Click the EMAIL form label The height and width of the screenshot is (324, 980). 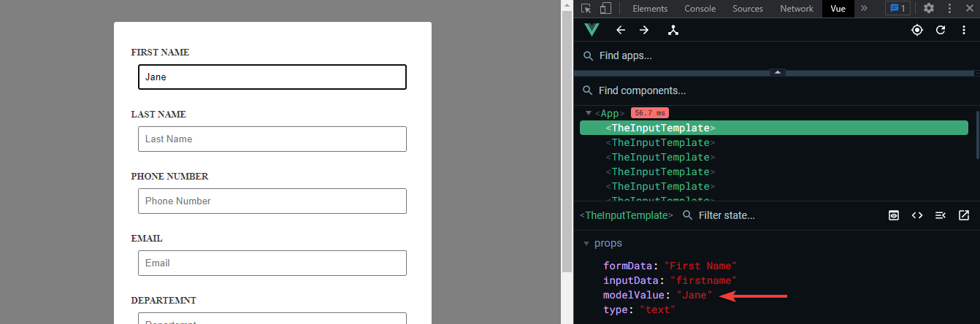[x=147, y=239]
